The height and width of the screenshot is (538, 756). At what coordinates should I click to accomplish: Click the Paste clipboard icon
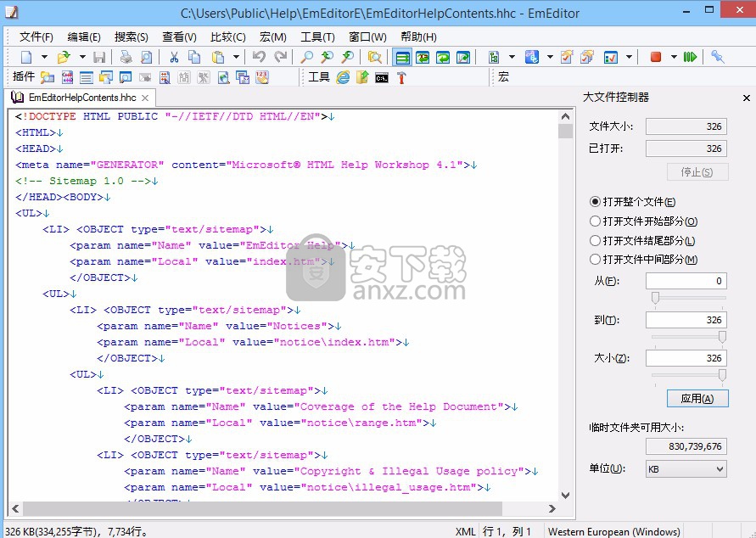pyautogui.click(x=218, y=58)
